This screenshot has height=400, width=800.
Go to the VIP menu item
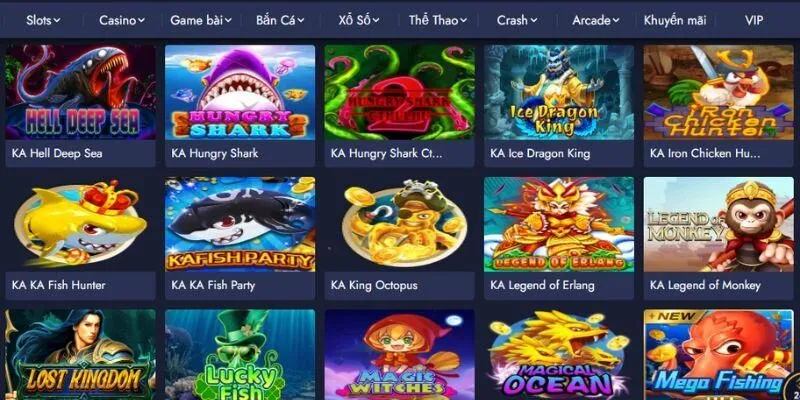[754, 20]
